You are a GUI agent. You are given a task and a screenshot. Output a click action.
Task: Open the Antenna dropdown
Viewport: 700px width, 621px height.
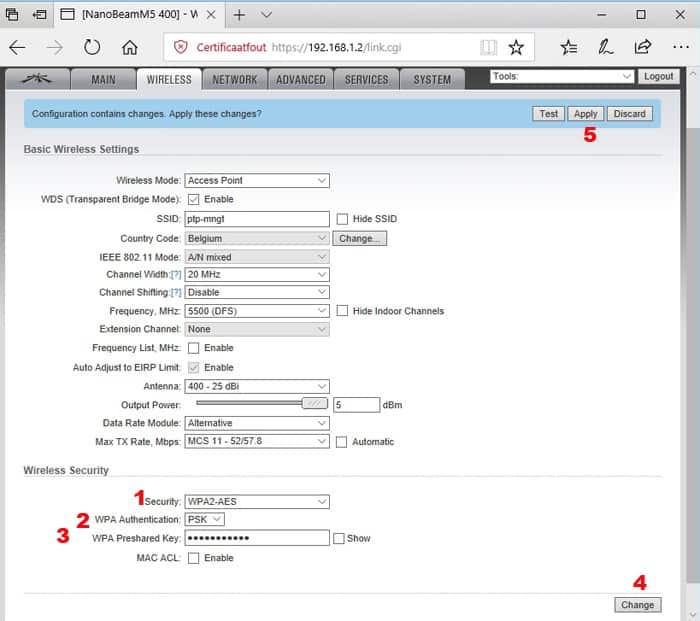pyautogui.click(x=257, y=386)
